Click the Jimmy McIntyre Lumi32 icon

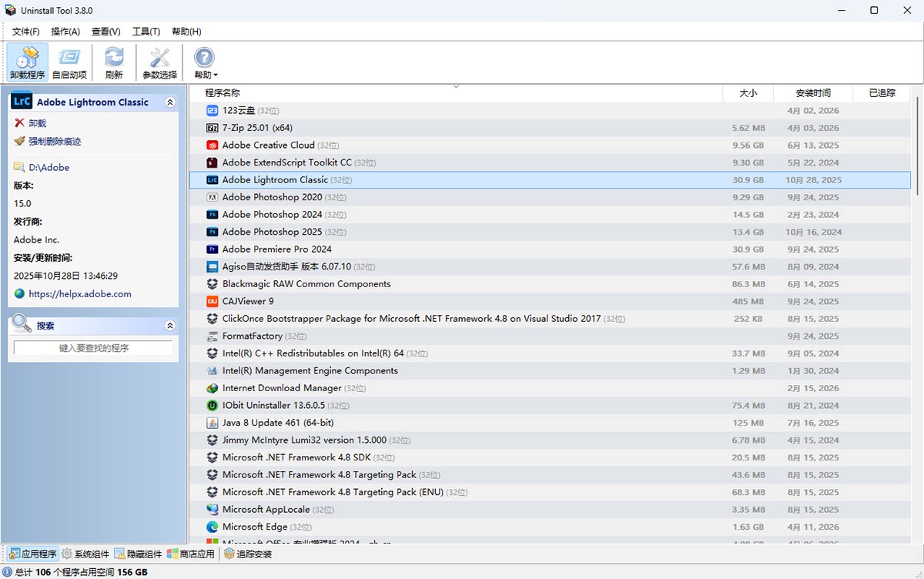pyautogui.click(x=213, y=440)
